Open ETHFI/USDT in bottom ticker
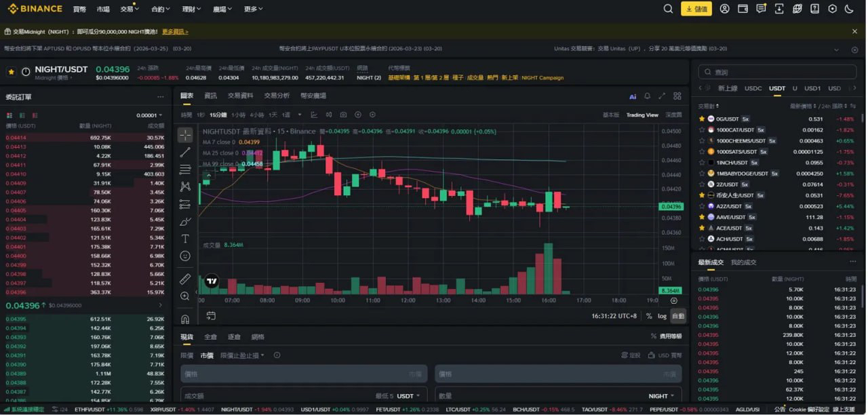 (x=108, y=410)
